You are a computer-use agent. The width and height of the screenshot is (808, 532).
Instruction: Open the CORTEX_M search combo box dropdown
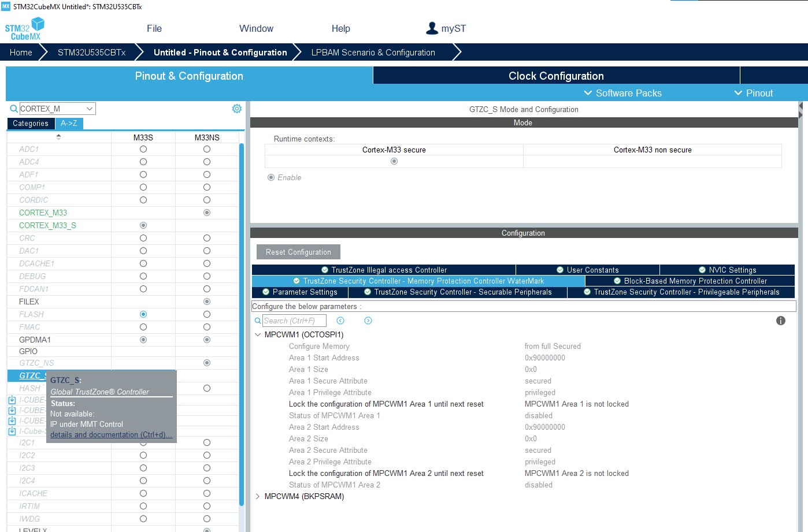[x=90, y=109]
